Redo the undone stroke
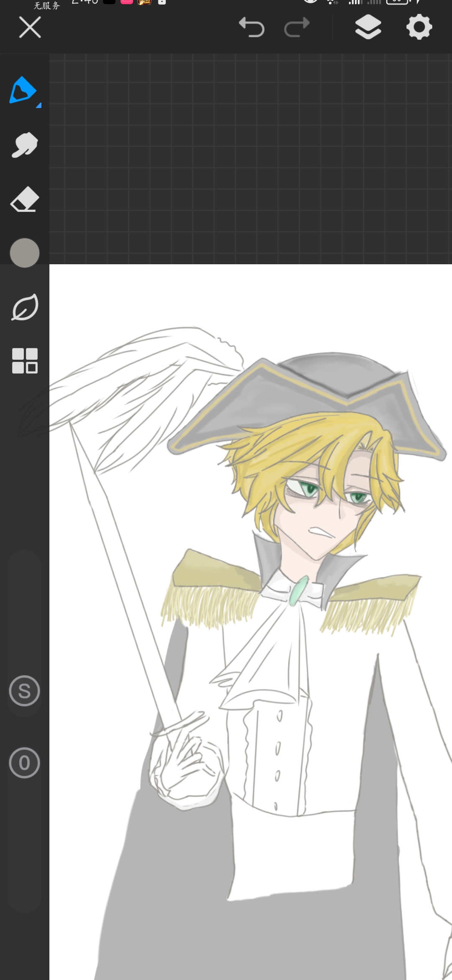 [x=297, y=28]
